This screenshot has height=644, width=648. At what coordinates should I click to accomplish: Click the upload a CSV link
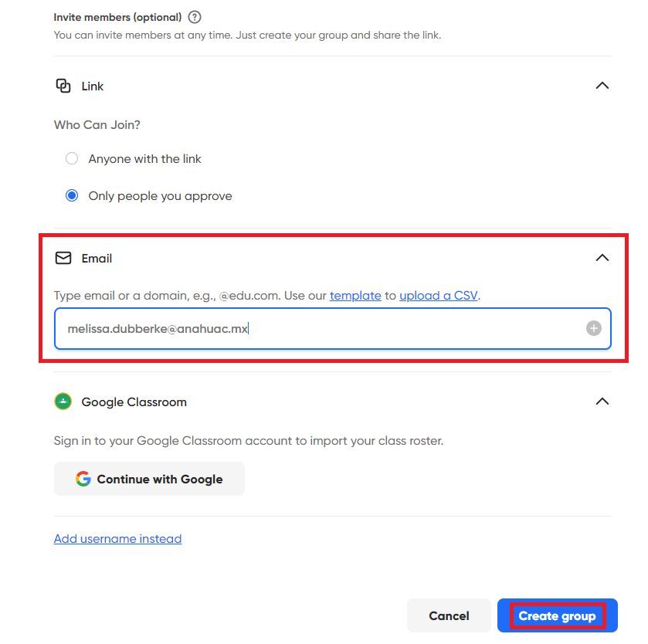[438, 296]
